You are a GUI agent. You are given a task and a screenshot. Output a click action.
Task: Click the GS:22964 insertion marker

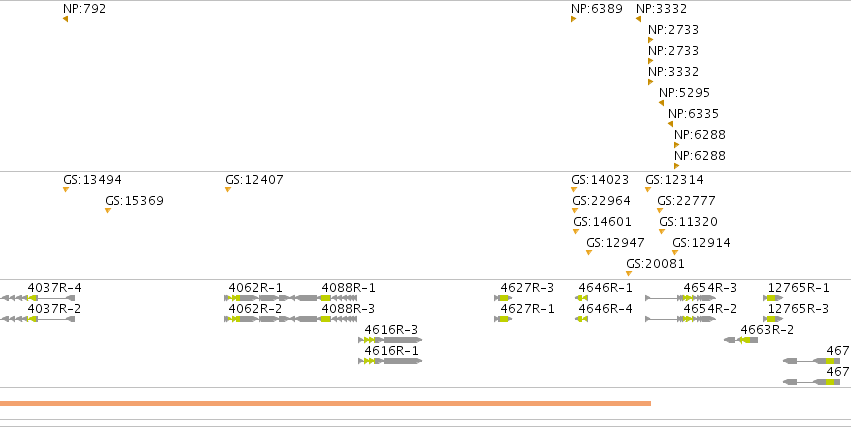[x=575, y=211]
